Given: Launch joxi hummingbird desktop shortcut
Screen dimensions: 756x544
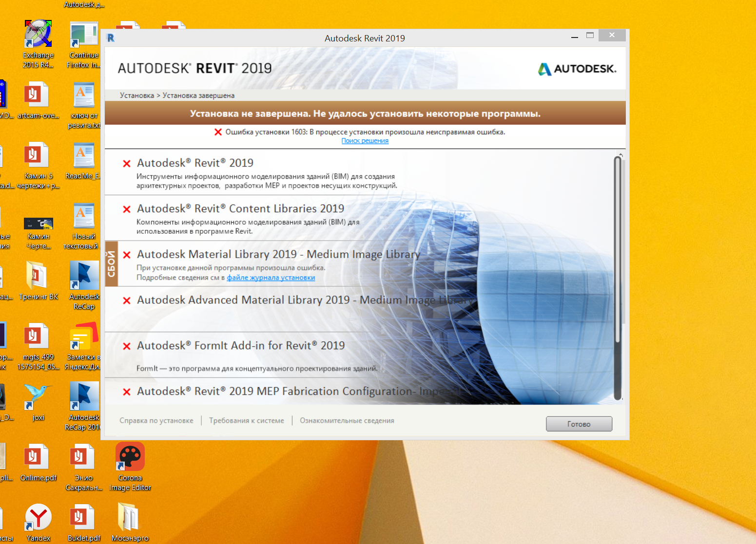Looking at the screenshot, I should (38, 402).
